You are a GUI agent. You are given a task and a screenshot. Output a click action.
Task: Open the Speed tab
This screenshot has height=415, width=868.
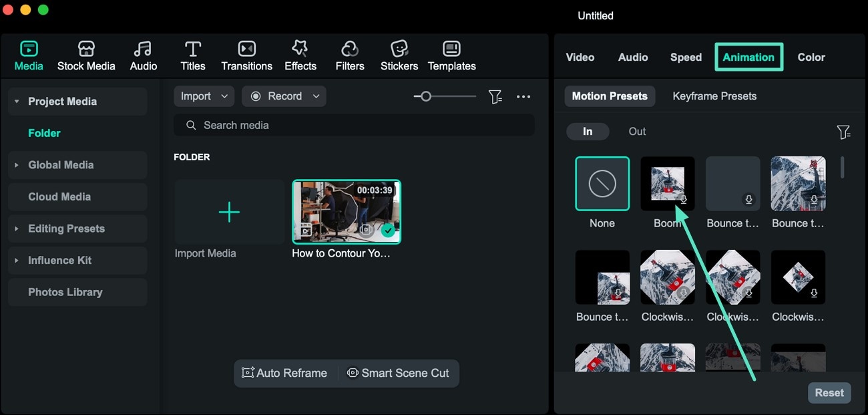[686, 57]
